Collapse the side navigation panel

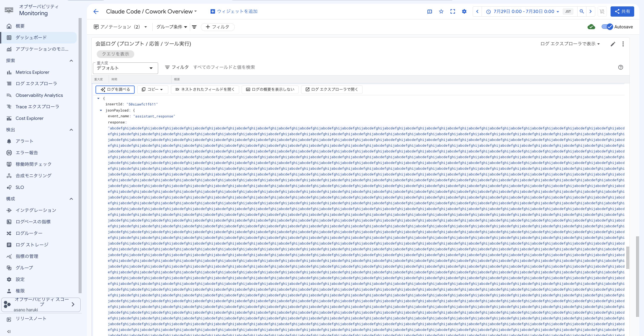9,332
